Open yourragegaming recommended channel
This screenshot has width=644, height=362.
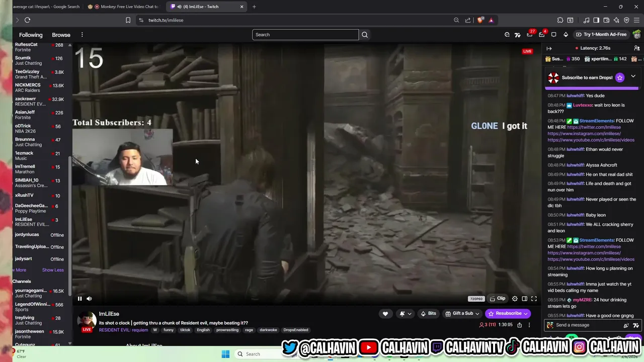coord(39,293)
